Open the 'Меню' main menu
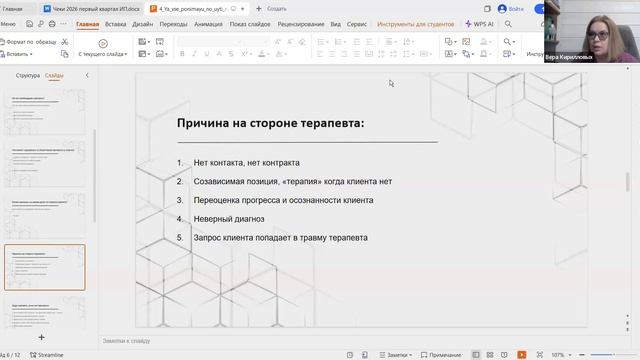The height and width of the screenshot is (360, 640). [x=8, y=24]
